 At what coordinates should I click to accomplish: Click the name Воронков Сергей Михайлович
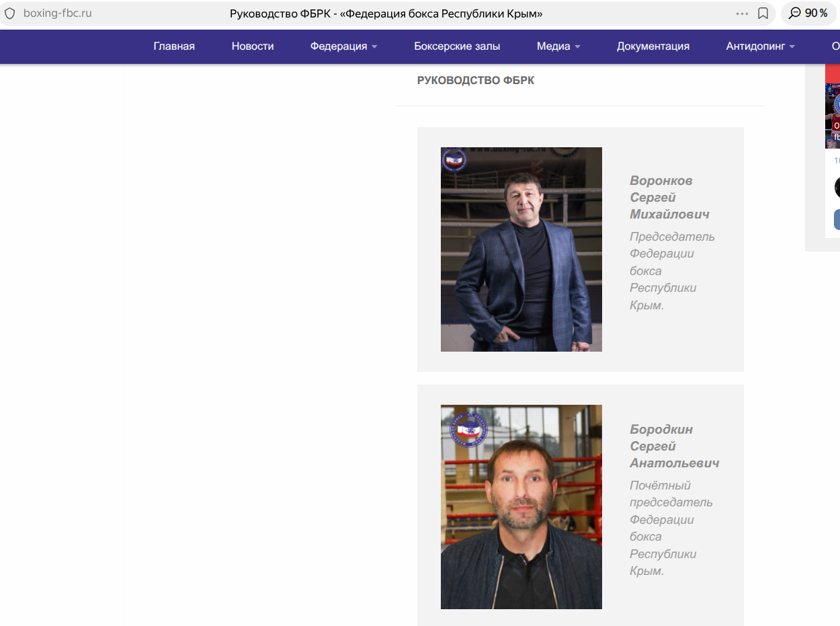(x=669, y=198)
